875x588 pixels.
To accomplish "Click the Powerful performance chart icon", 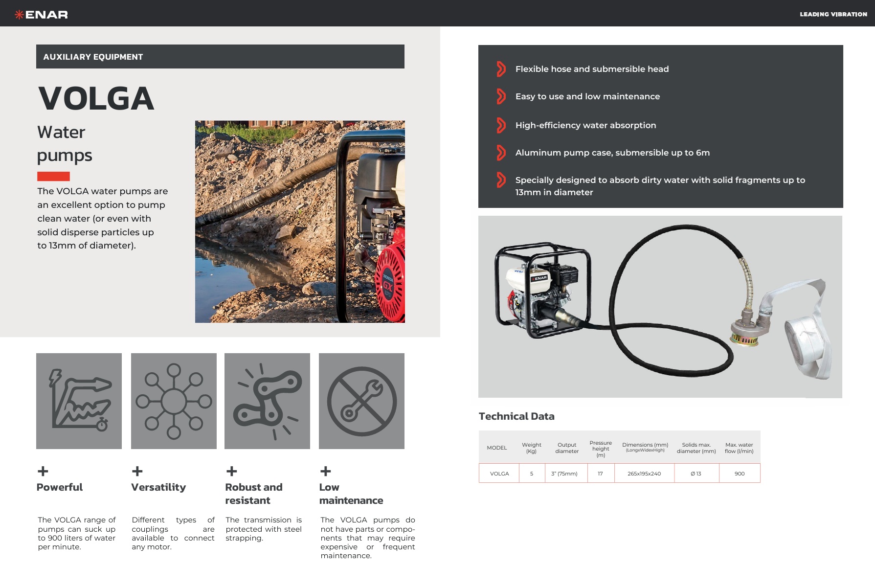I will (79, 401).
